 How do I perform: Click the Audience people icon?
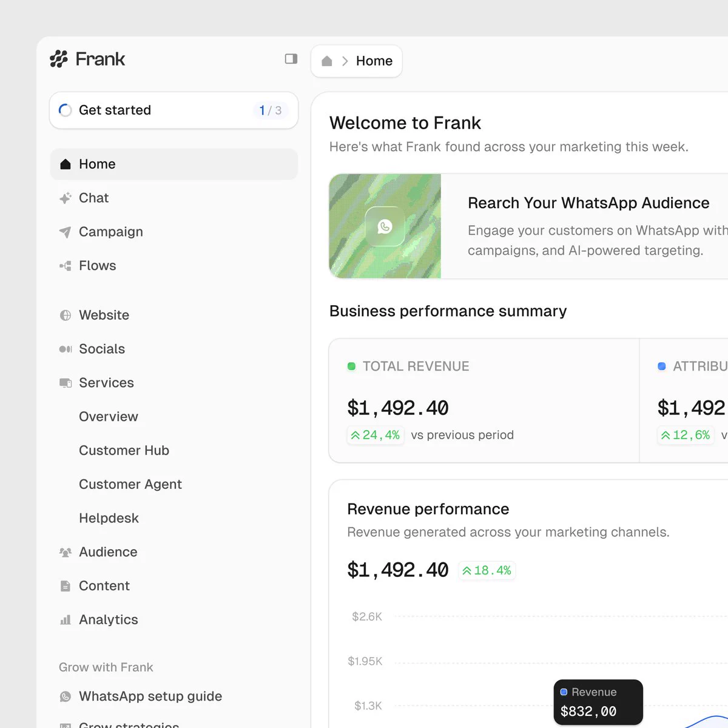pyautogui.click(x=66, y=552)
